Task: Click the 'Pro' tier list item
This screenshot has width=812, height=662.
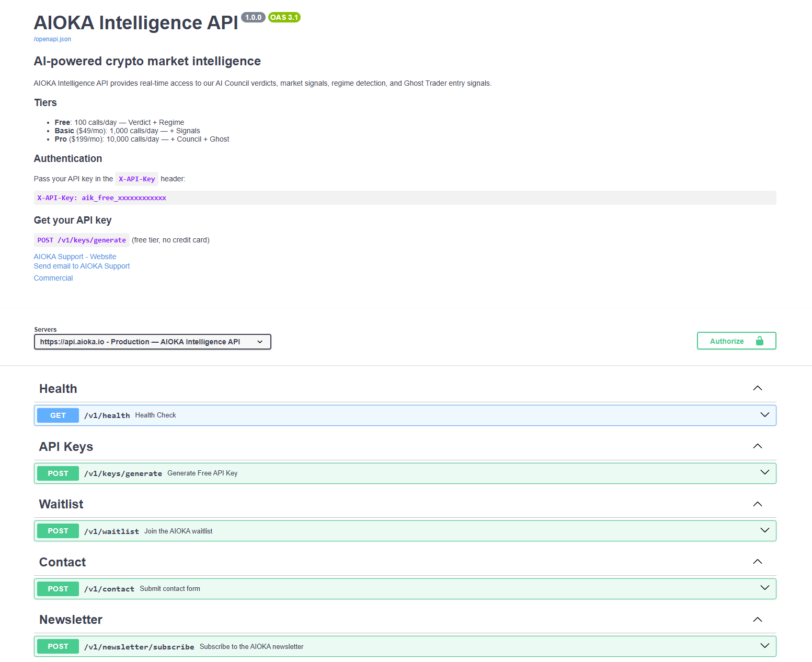Action: [142, 139]
